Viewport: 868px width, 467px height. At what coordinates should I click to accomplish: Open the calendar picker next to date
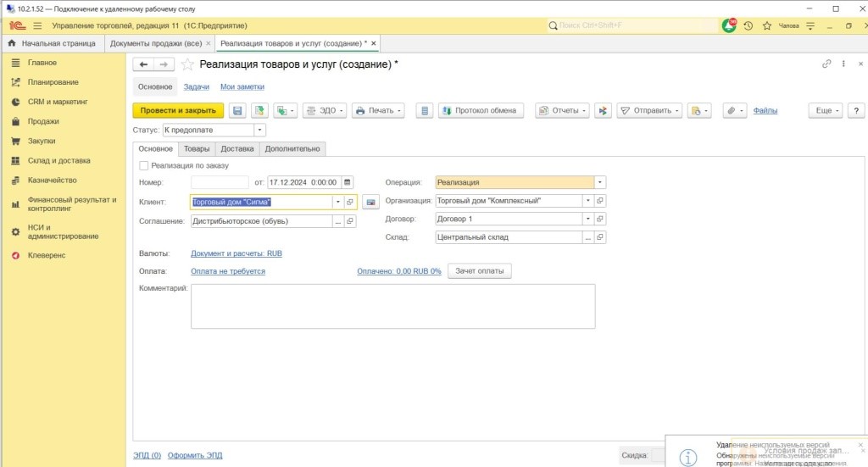coord(348,182)
